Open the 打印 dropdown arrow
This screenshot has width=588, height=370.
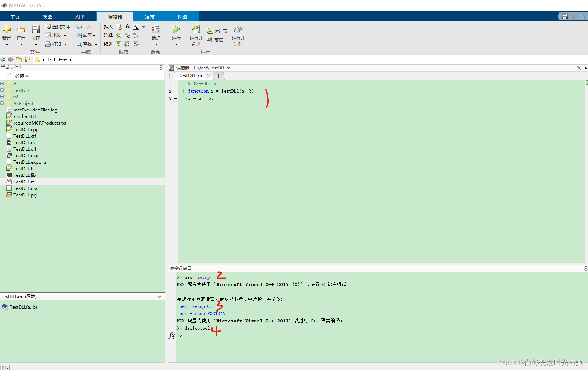point(65,44)
